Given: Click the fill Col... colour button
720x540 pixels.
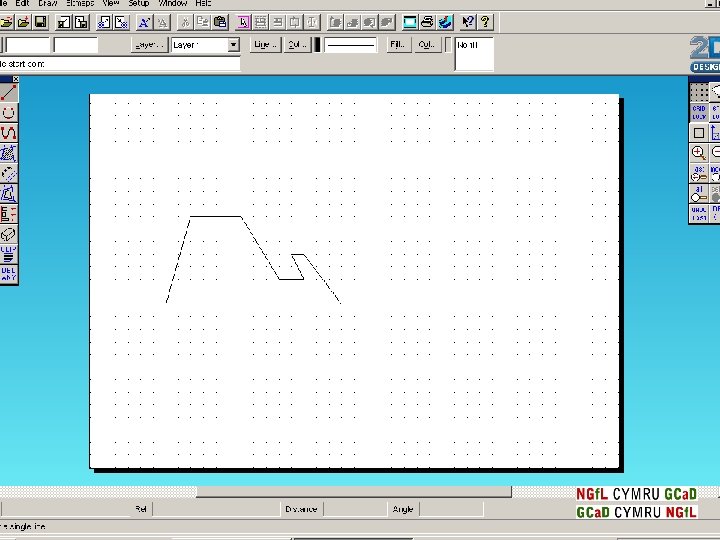Looking at the screenshot, I should click(x=428, y=45).
